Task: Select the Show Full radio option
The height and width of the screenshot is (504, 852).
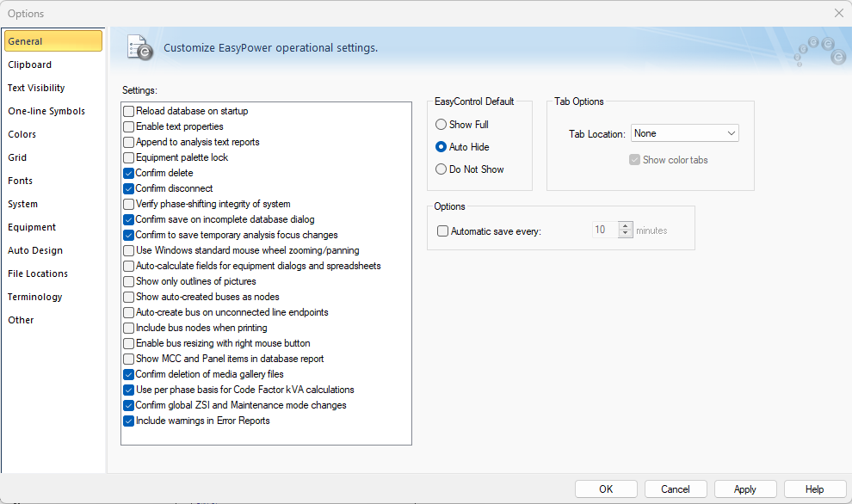Action: point(441,125)
